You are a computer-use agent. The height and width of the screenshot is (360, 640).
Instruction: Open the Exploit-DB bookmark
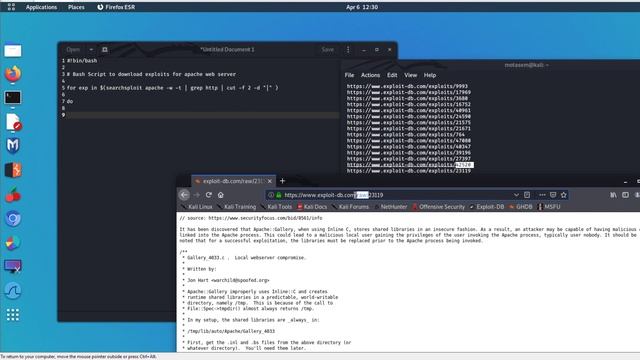click(487, 207)
